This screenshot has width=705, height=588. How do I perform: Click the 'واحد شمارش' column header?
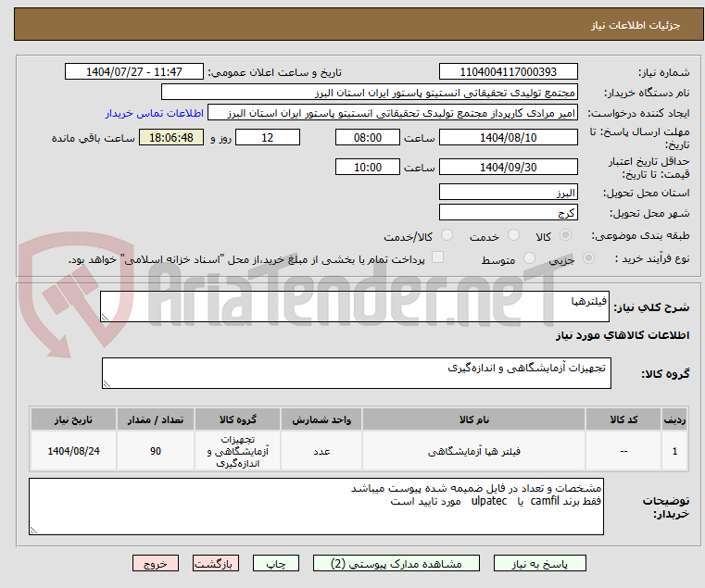[x=321, y=419]
